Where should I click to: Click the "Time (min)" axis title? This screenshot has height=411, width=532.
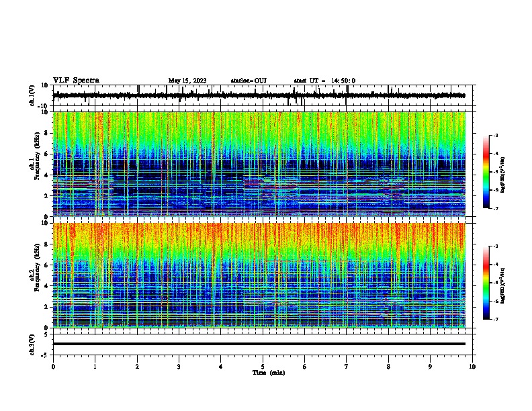point(269,373)
